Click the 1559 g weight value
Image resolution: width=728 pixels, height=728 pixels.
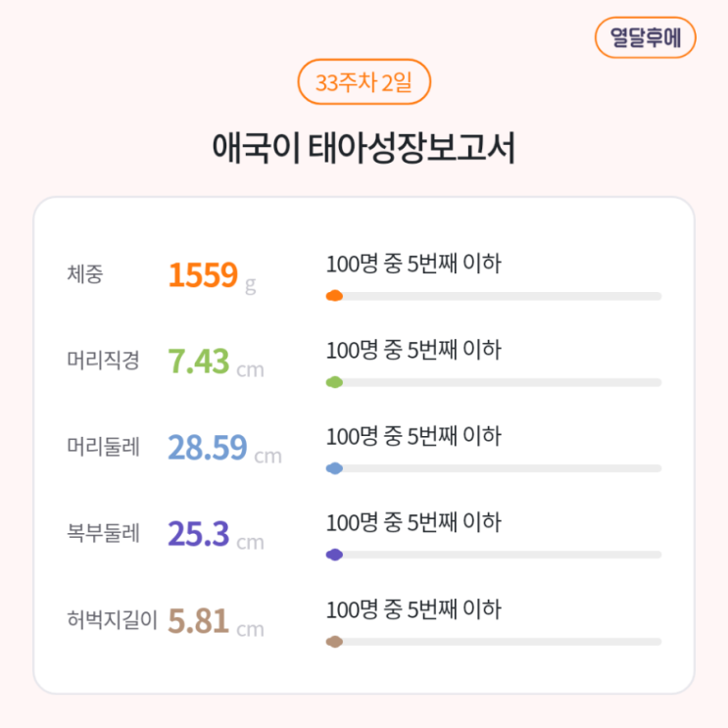[x=212, y=276]
